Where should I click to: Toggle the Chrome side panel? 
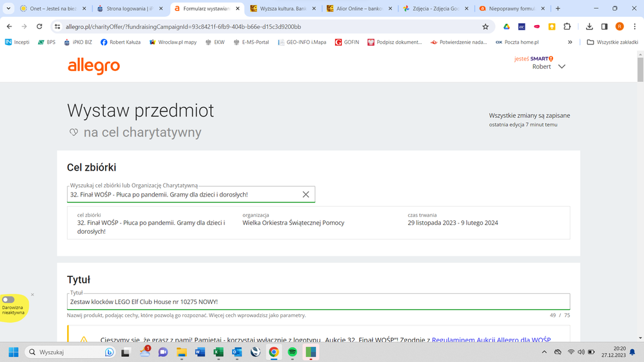604,26
